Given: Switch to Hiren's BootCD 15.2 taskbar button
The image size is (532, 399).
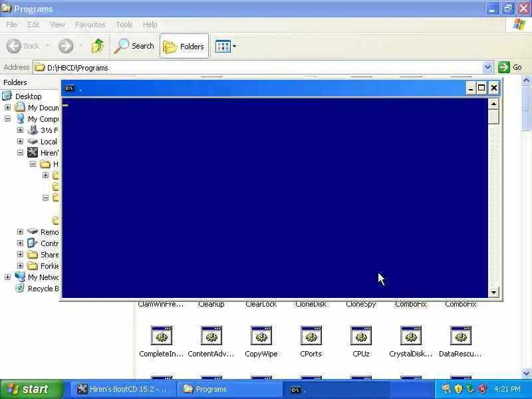Looking at the screenshot, I should [123, 389].
